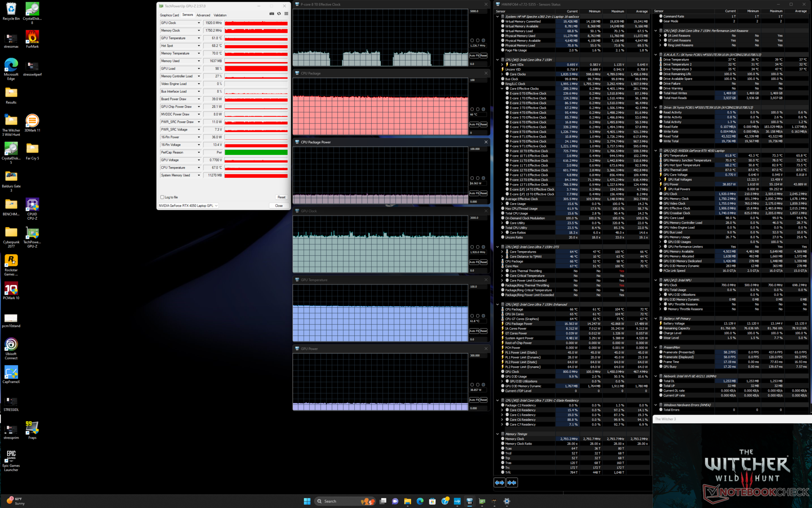This screenshot has height=508, width=812.
Task: Switch to the Graphics Card tab
Action: tap(169, 15)
